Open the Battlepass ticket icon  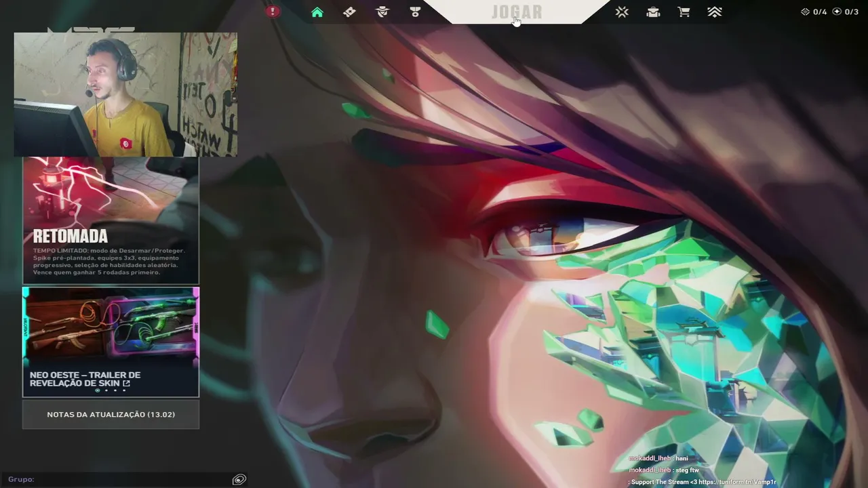tap(349, 12)
